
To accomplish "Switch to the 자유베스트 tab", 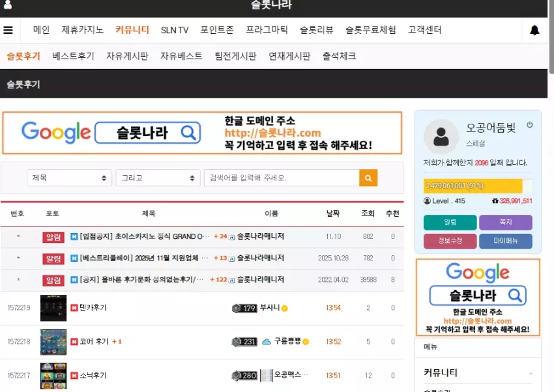I will click(181, 56).
